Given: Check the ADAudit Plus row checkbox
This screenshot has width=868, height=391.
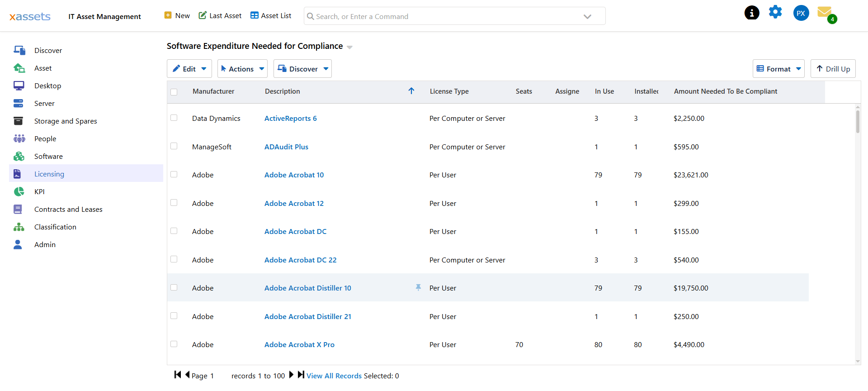Looking at the screenshot, I should tap(174, 146).
